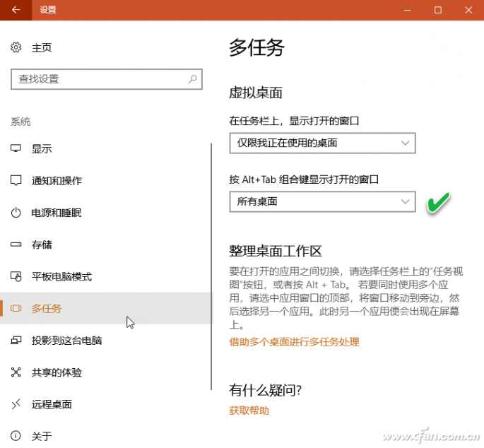484x448 pixels.
Task: Click the 显示 monitor icon
Action: tap(16, 148)
